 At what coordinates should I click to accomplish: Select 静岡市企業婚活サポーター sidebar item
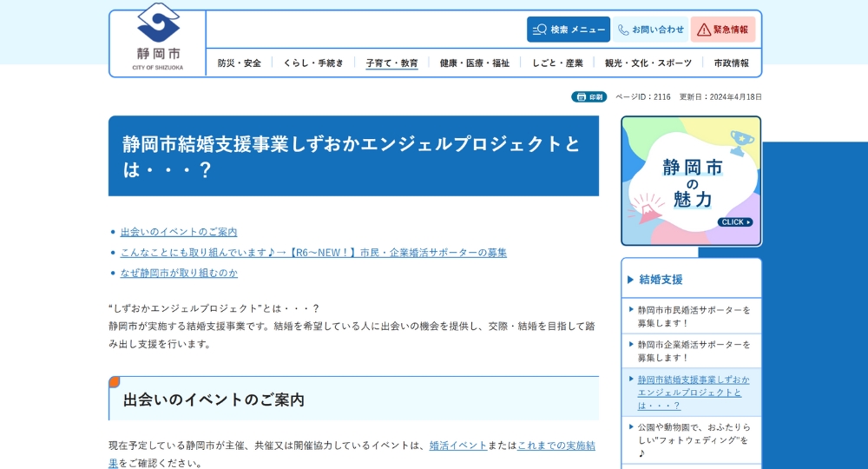694,351
